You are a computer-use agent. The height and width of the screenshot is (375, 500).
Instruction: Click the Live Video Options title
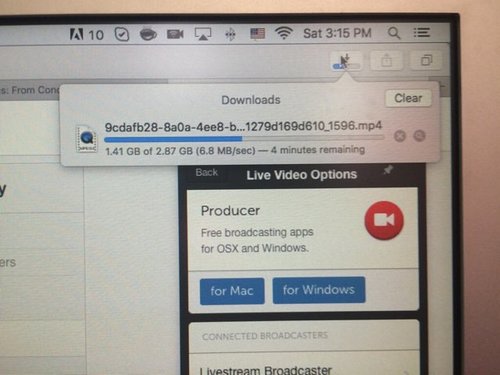click(x=302, y=175)
